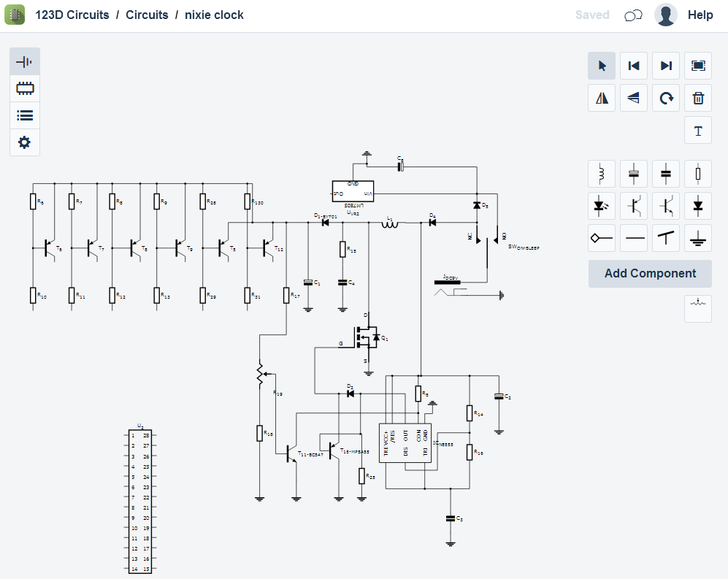Click the rotate component icon

pyautogui.click(x=666, y=98)
